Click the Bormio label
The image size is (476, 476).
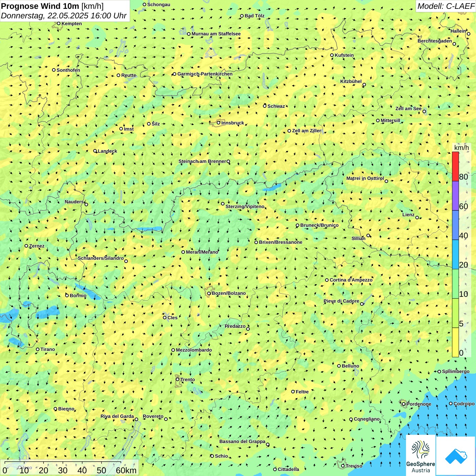tap(78, 295)
